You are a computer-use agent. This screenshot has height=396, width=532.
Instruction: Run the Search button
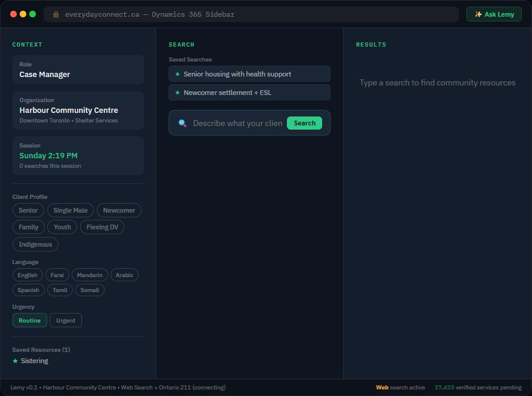click(x=304, y=123)
